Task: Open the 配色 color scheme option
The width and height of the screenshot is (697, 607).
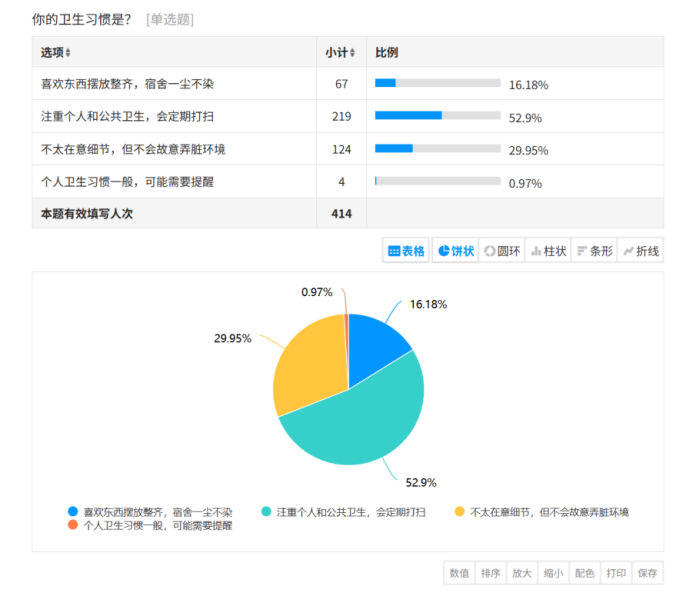Action: click(x=585, y=573)
